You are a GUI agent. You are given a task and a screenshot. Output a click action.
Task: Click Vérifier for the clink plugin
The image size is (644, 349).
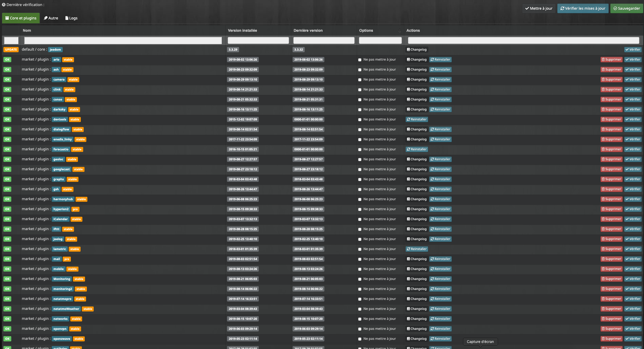click(x=633, y=89)
